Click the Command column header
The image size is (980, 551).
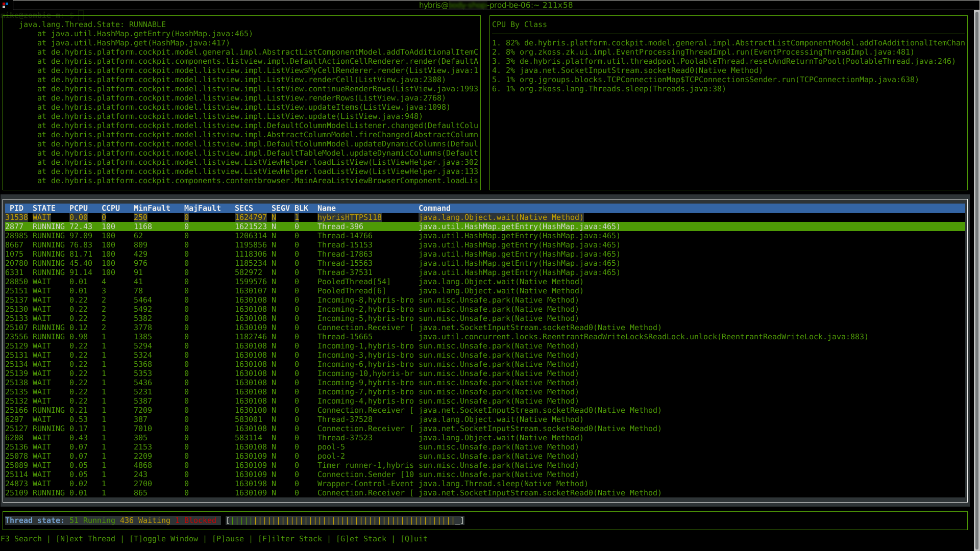(x=434, y=208)
